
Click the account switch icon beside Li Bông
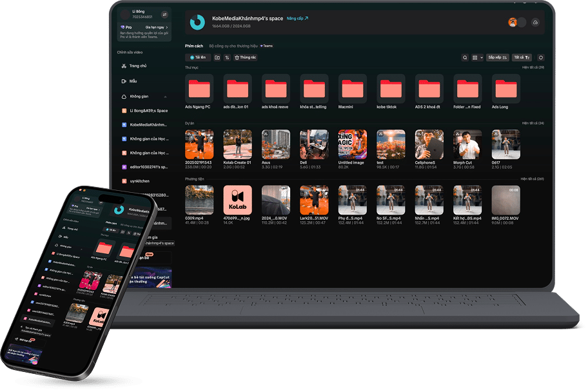[164, 14]
